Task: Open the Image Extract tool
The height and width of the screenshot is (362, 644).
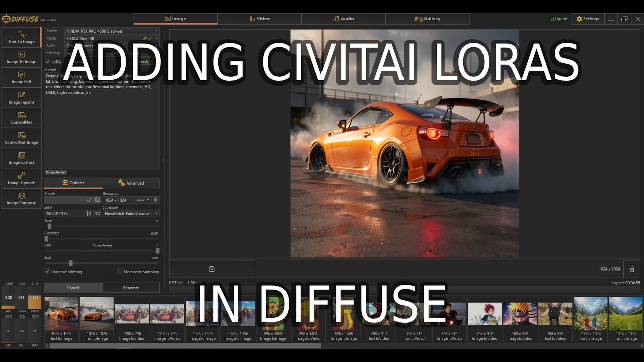Action: pos(21,158)
